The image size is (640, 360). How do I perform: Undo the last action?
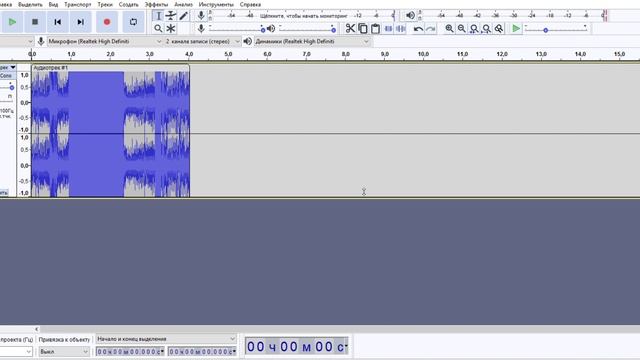(x=418, y=29)
